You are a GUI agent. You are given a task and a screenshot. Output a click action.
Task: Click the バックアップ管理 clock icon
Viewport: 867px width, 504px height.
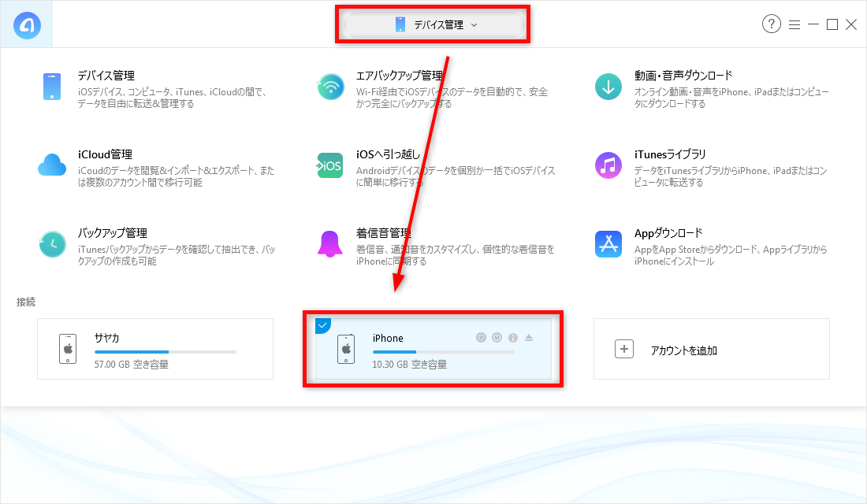[53, 244]
